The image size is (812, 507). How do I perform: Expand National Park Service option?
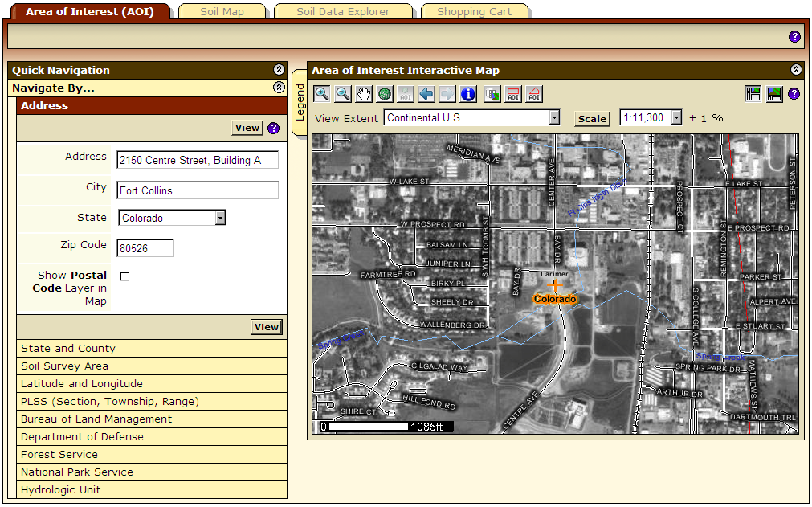tap(152, 472)
